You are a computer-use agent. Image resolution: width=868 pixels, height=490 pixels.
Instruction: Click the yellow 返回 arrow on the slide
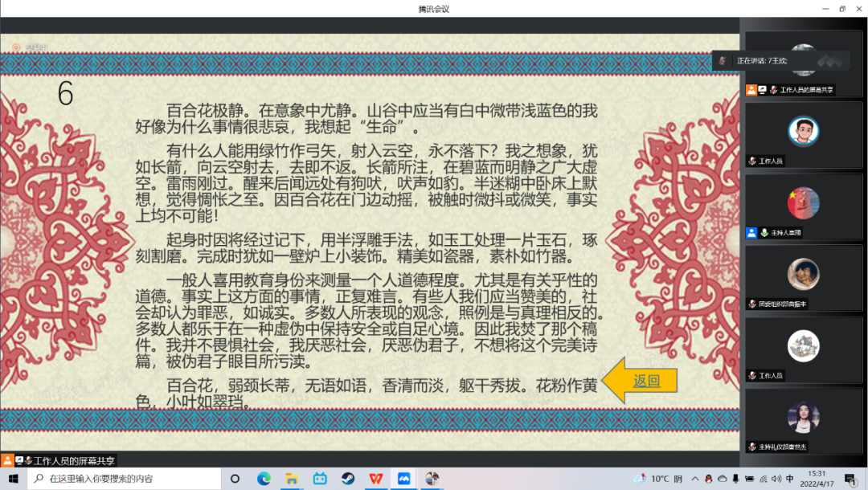coord(617,381)
